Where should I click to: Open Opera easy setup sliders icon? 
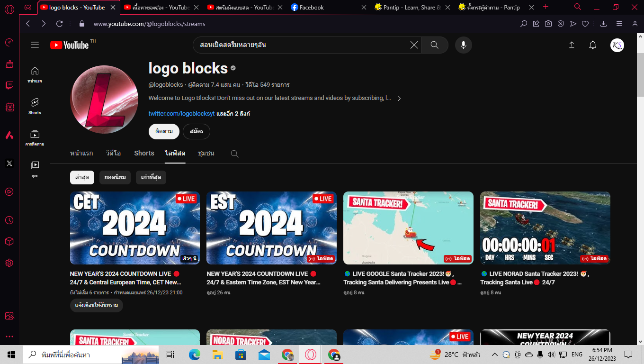(619, 24)
